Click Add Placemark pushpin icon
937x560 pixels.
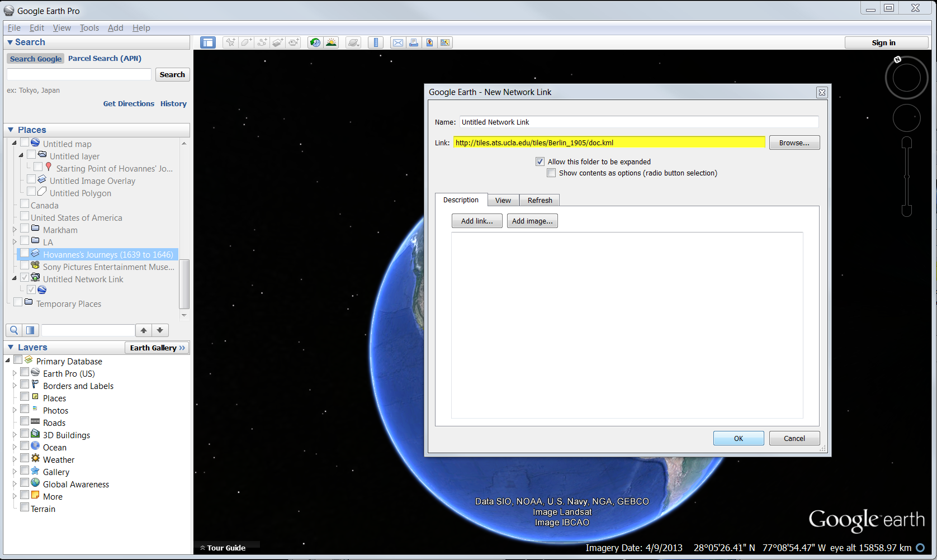(230, 42)
